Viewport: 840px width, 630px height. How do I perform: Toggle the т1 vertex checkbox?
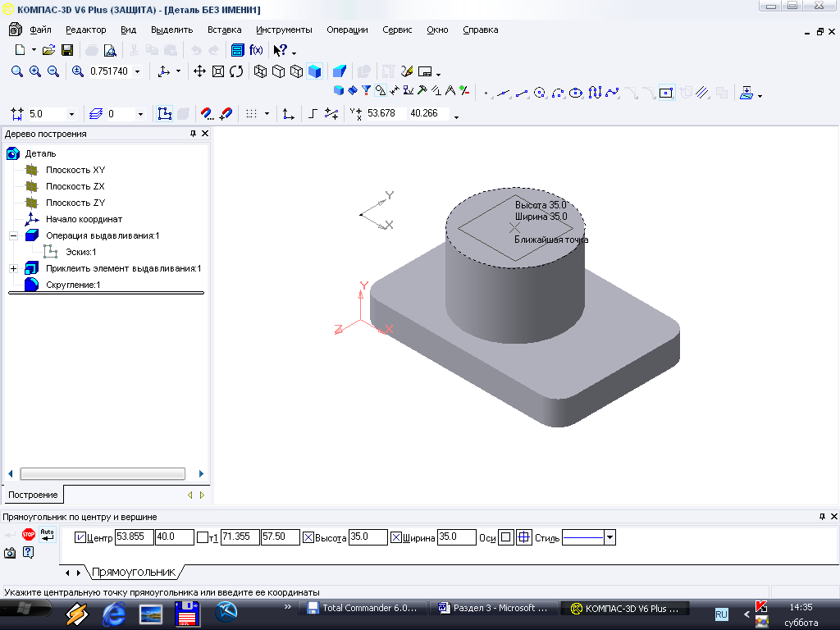(x=203, y=537)
